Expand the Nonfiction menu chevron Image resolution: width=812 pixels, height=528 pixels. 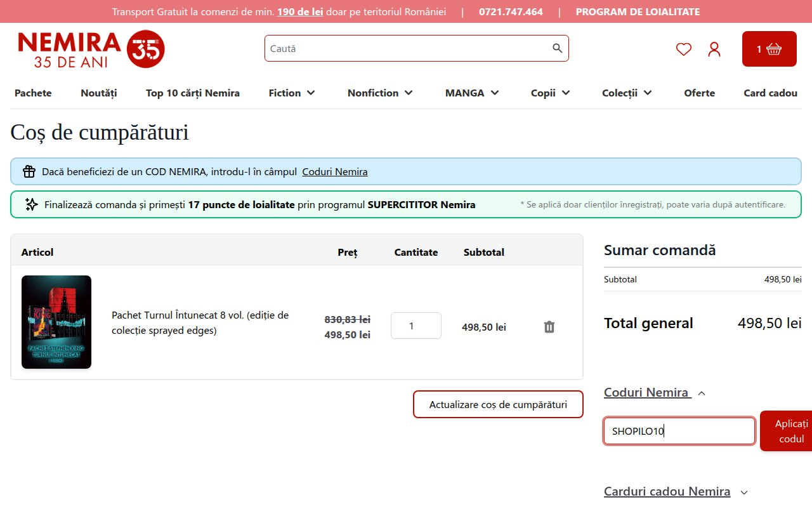coord(409,93)
